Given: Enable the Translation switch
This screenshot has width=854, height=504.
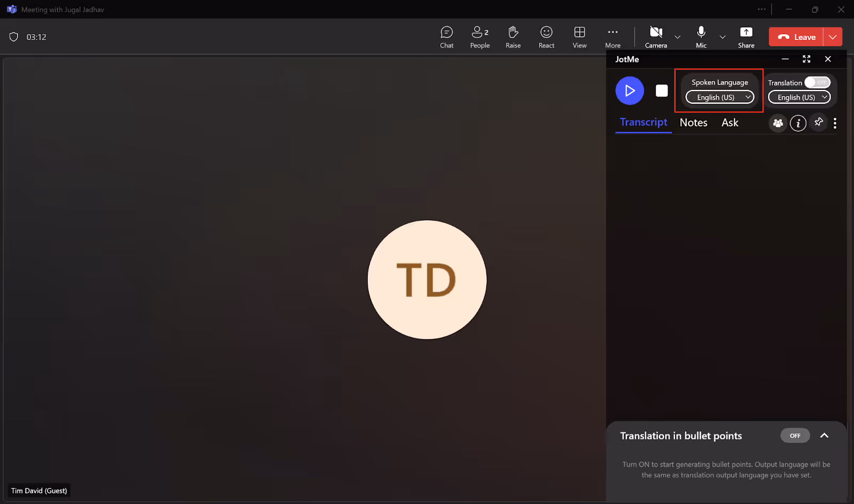Looking at the screenshot, I should tap(817, 83).
